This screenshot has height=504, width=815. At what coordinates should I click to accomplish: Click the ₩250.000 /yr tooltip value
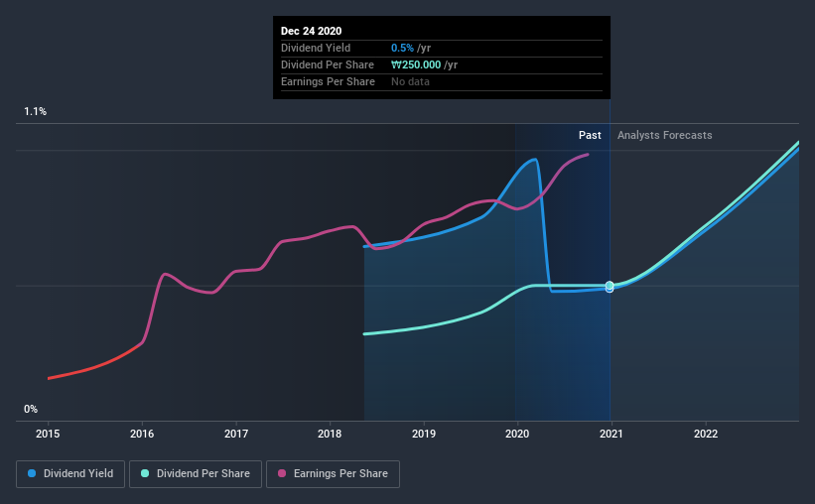[424, 64]
